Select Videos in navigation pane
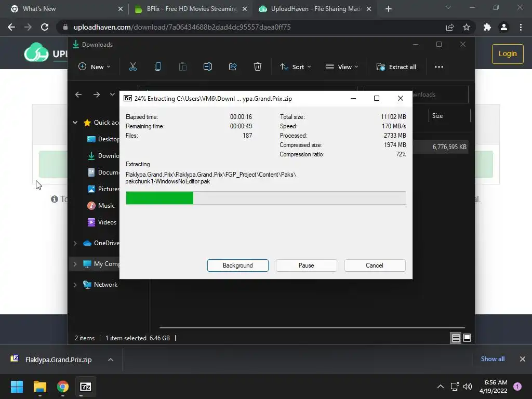The height and width of the screenshot is (399, 532). [x=102, y=222]
